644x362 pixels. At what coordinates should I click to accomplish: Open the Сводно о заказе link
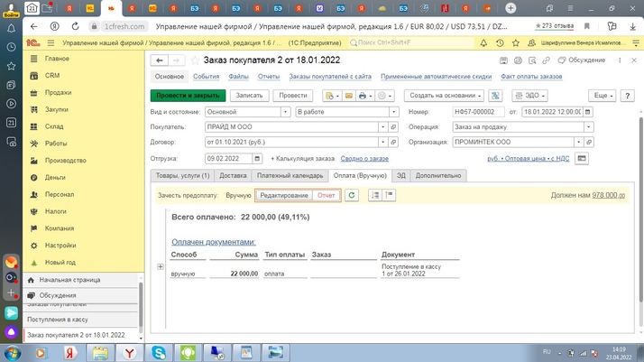pos(364,159)
